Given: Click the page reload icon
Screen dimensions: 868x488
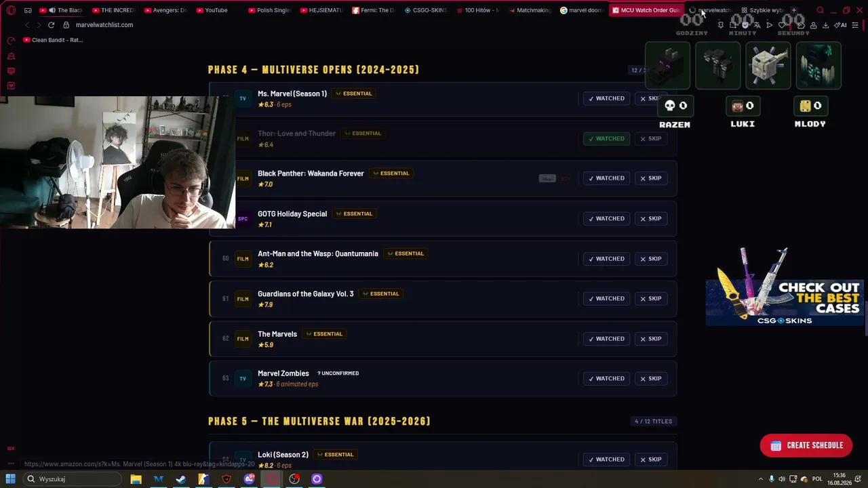Looking at the screenshot, I should tap(51, 25).
